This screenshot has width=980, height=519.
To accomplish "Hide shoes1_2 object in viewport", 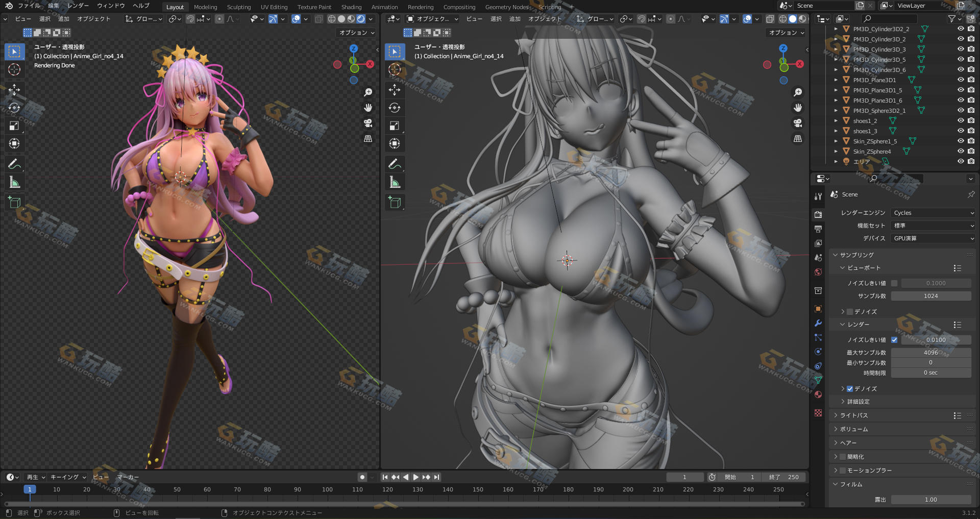I will pos(961,121).
